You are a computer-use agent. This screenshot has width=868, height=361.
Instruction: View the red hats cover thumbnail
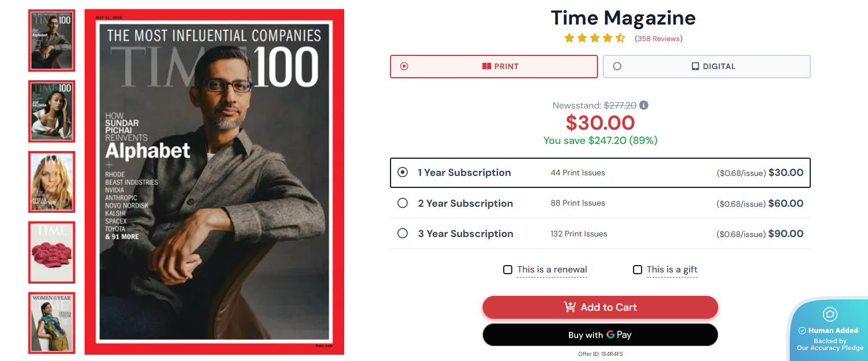[x=51, y=252]
